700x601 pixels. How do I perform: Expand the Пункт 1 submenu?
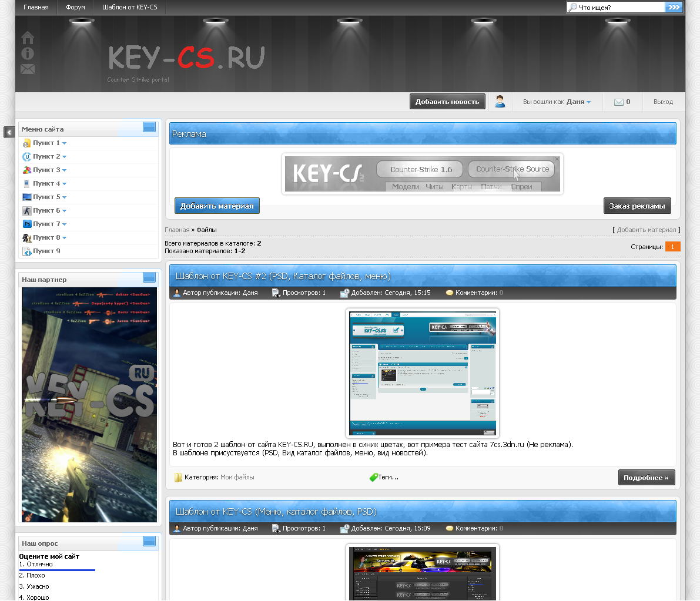(x=64, y=143)
